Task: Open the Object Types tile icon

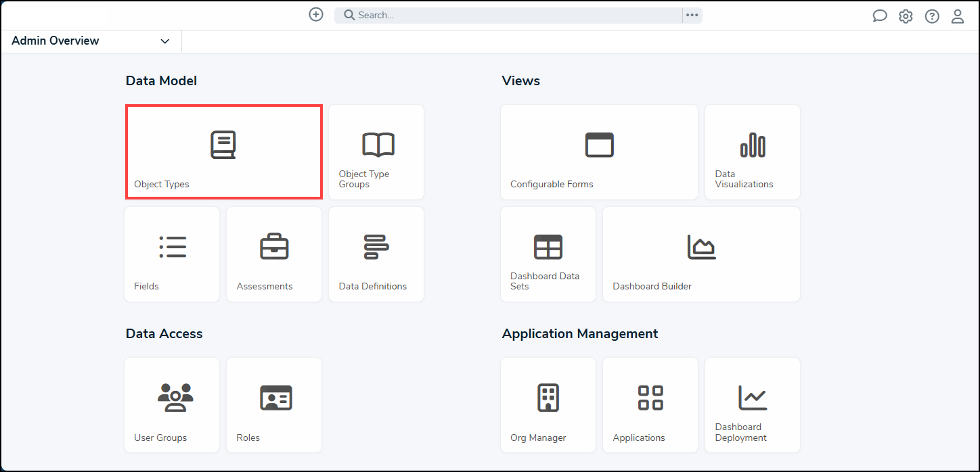Action: click(x=223, y=145)
